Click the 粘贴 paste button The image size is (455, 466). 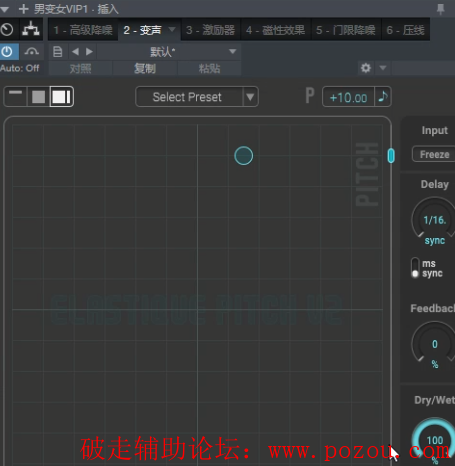[209, 69]
